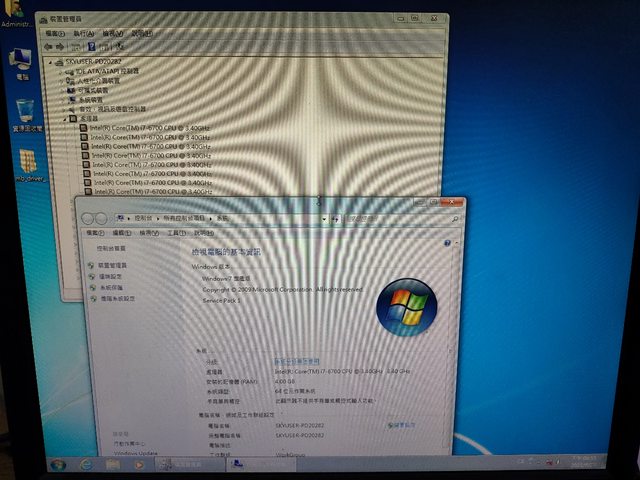The height and width of the screenshot is (480, 640).
Task: Select first Intel Core i7-6700 CPU entry
Action: coord(150,128)
